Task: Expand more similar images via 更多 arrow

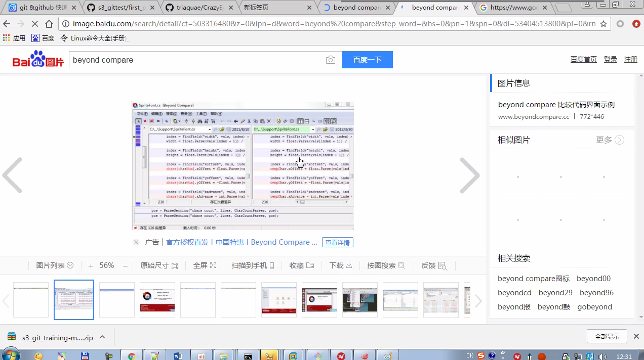Action: (610, 140)
